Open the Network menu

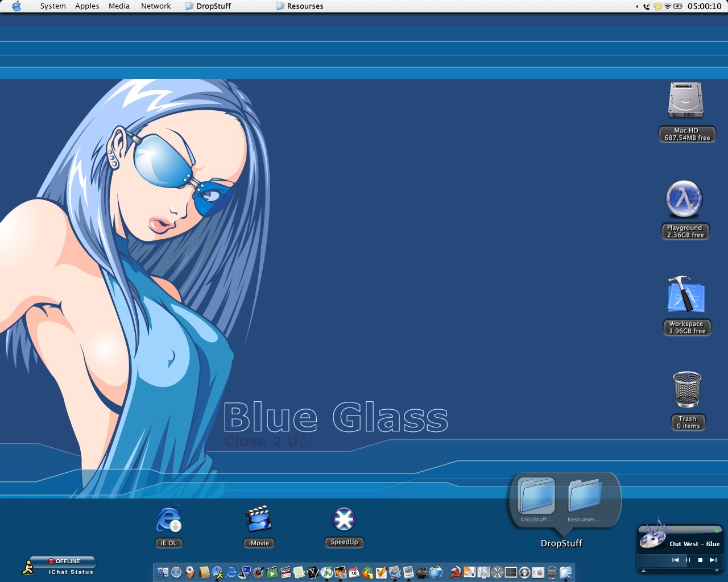[156, 6]
